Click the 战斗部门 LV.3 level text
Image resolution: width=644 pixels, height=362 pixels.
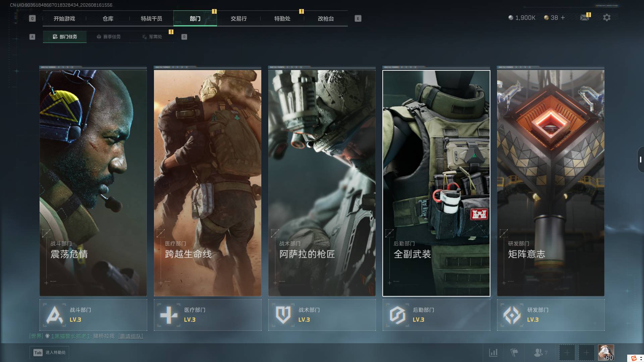point(75,320)
